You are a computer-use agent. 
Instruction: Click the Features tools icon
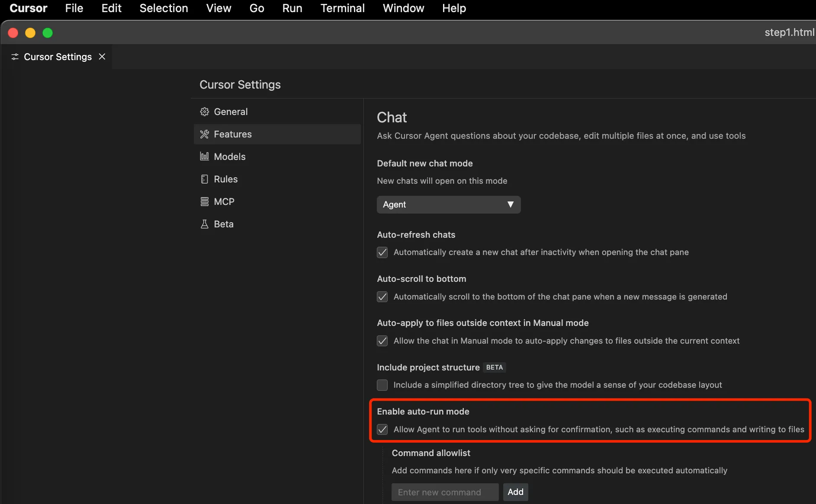tap(204, 134)
